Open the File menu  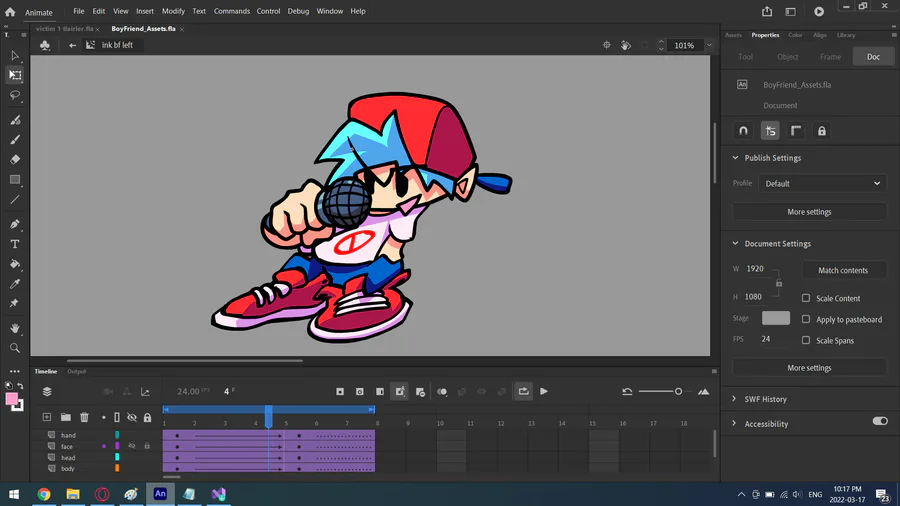79,11
